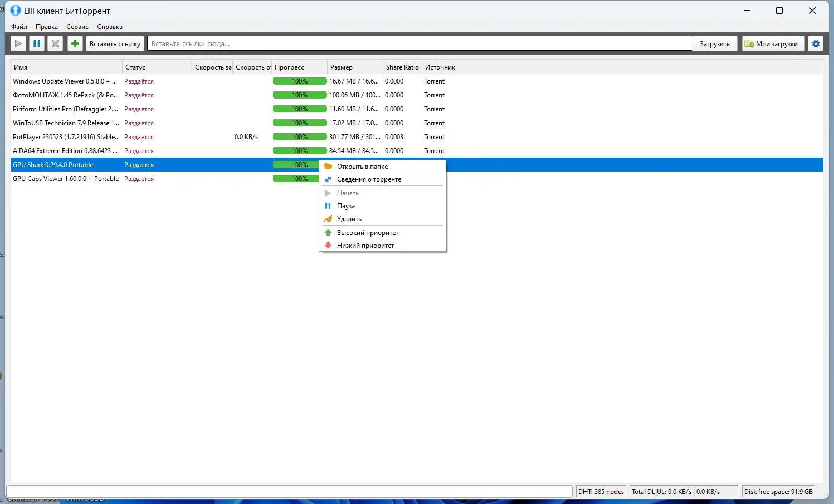834x504 pixels.
Task: Click the AIDA64 Extreme Edition progress bar
Action: [x=300, y=151]
